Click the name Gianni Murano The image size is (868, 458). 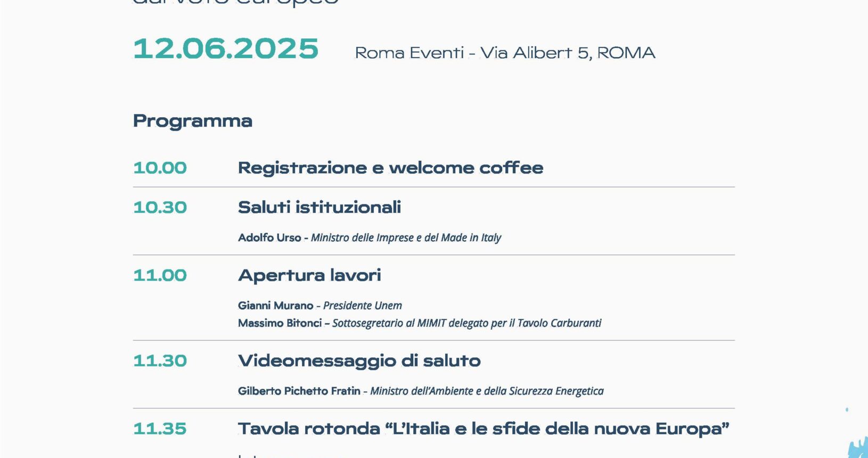[x=275, y=306]
